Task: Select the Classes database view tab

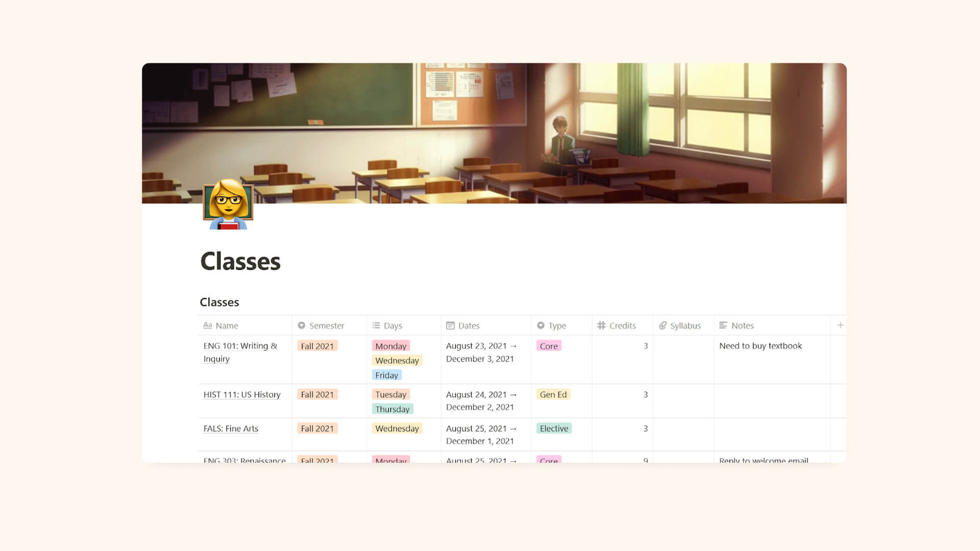Action: coord(219,302)
